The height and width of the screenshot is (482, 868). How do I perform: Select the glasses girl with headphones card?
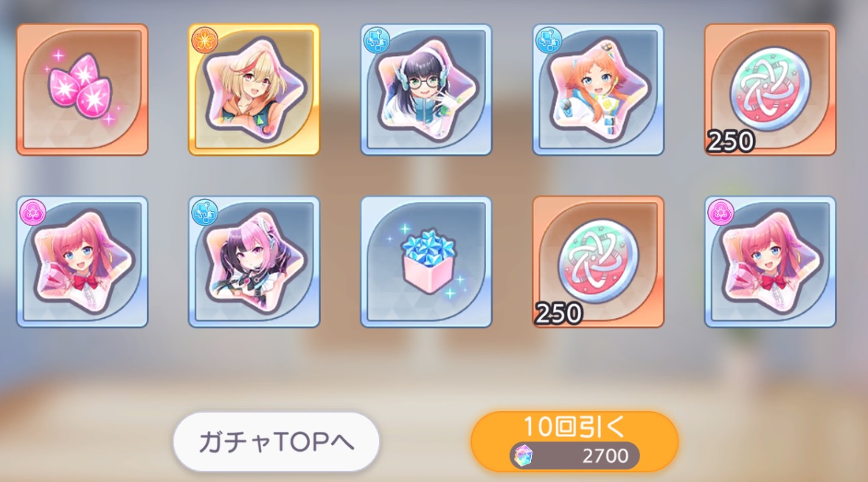(426, 90)
